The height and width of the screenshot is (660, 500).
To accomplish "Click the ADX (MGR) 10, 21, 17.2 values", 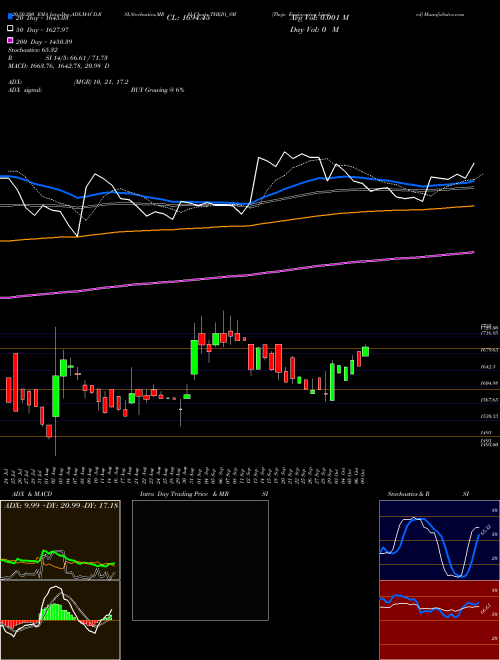I will coord(101,82).
